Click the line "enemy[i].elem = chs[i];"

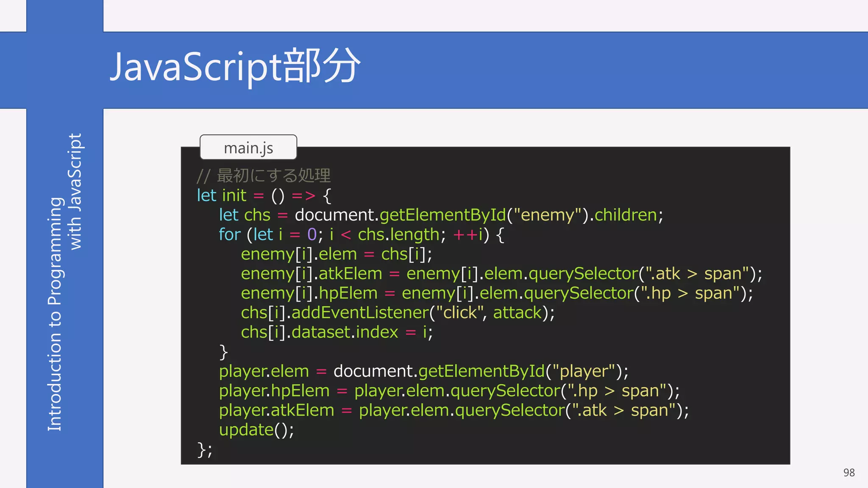(x=337, y=254)
